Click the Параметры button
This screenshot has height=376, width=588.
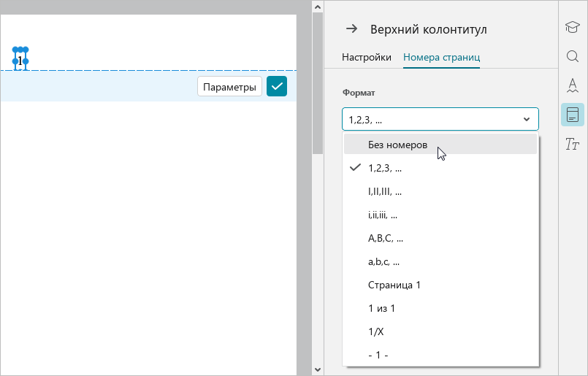tap(229, 87)
